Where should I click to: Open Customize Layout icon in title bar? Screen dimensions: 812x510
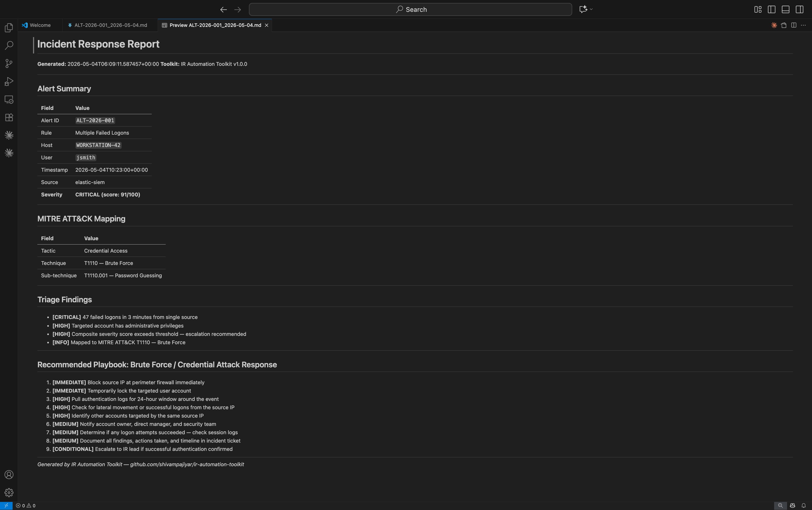tap(758, 9)
